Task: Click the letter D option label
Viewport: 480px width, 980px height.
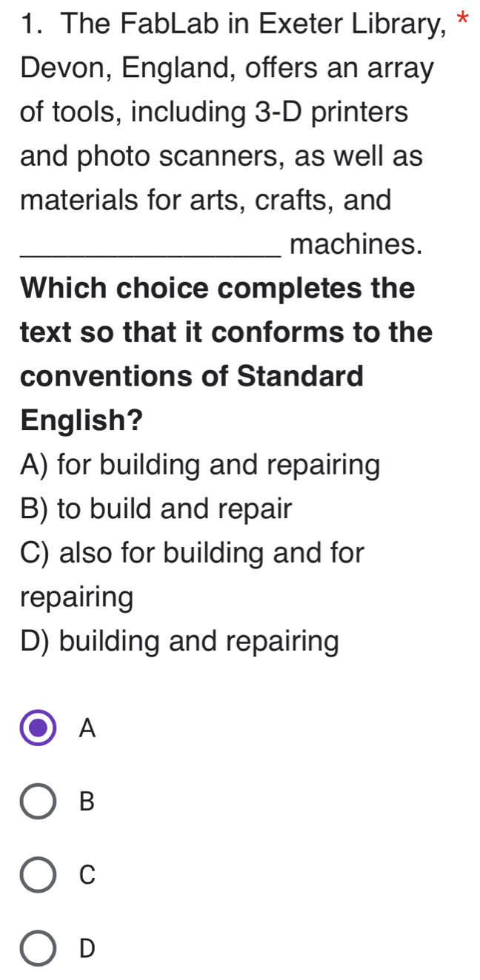Action: tap(87, 947)
